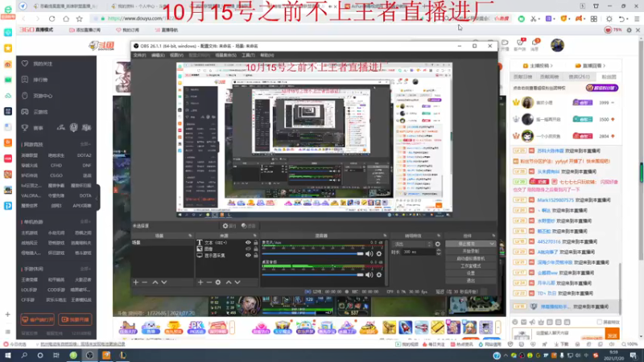The width and height of the screenshot is (644, 362).
Task: Open microphone/Aux channel settings gear
Action: [379, 253]
